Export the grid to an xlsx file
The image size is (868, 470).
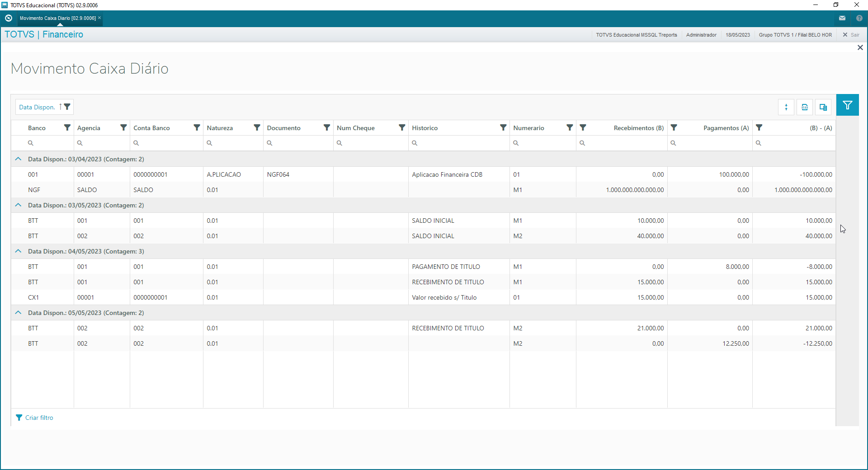(805, 107)
